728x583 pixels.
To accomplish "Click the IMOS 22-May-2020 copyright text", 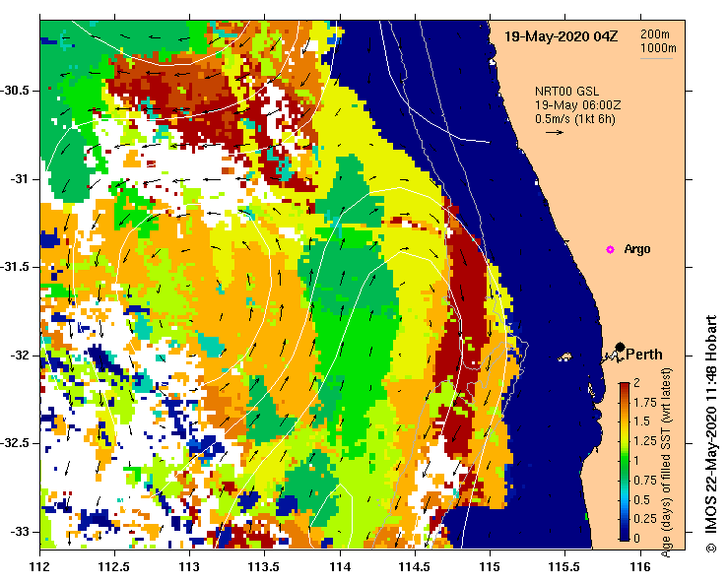I will (x=711, y=434).
